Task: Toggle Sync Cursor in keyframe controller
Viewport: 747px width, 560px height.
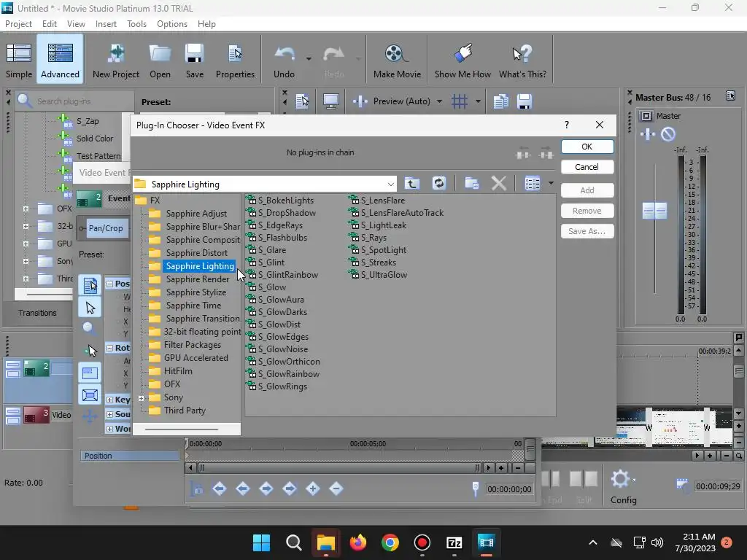Action: (x=197, y=489)
